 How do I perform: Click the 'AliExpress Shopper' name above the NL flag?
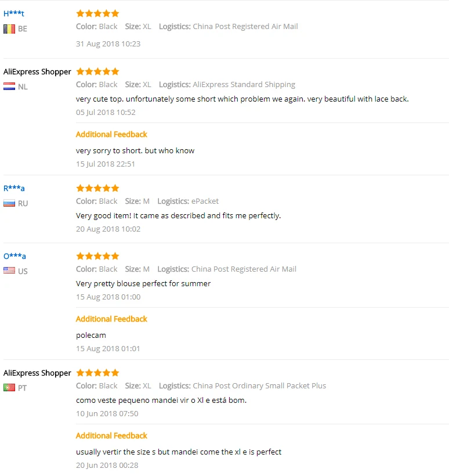[x=37, y=71]
